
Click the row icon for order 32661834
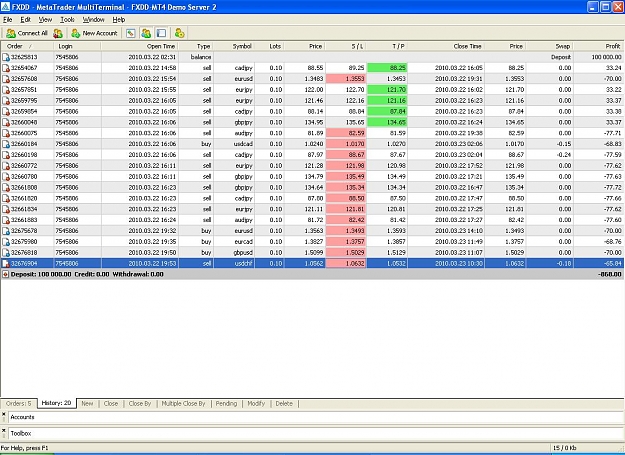[6, 209]
